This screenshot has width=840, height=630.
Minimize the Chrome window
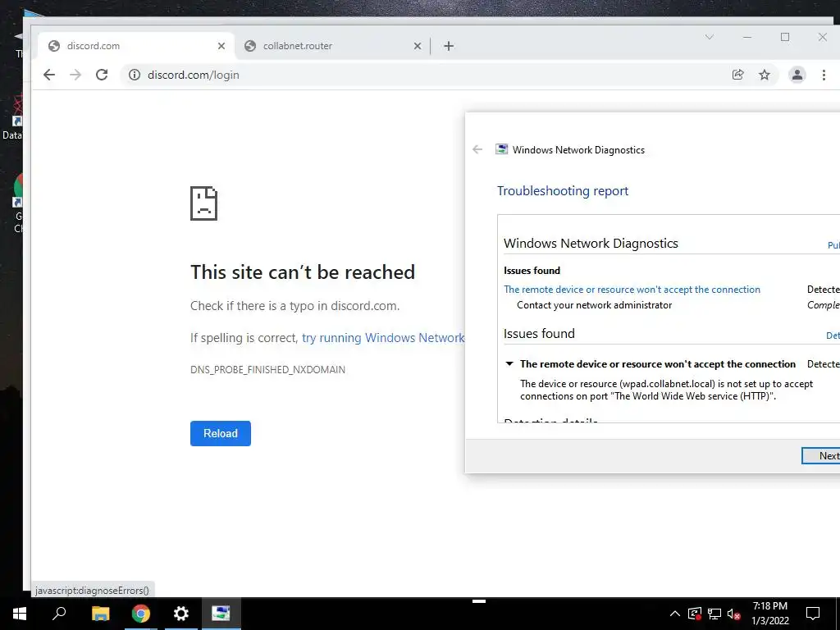pos(747,37)
